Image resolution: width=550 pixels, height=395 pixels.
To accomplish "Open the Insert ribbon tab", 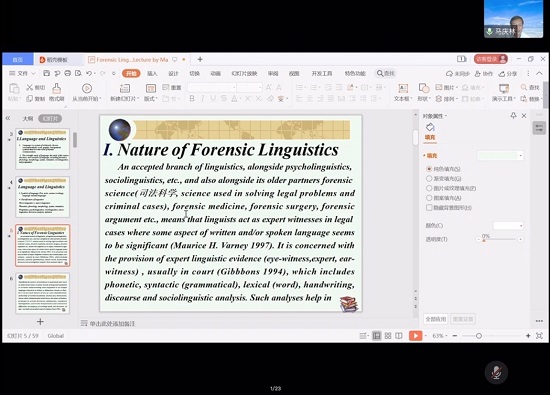I will pyautogui.click(x=152, y=73).
